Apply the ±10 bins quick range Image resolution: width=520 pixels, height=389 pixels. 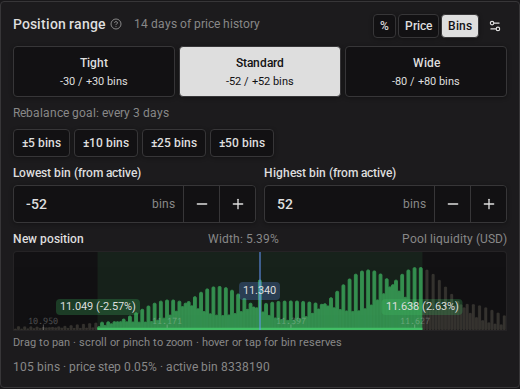106,143
